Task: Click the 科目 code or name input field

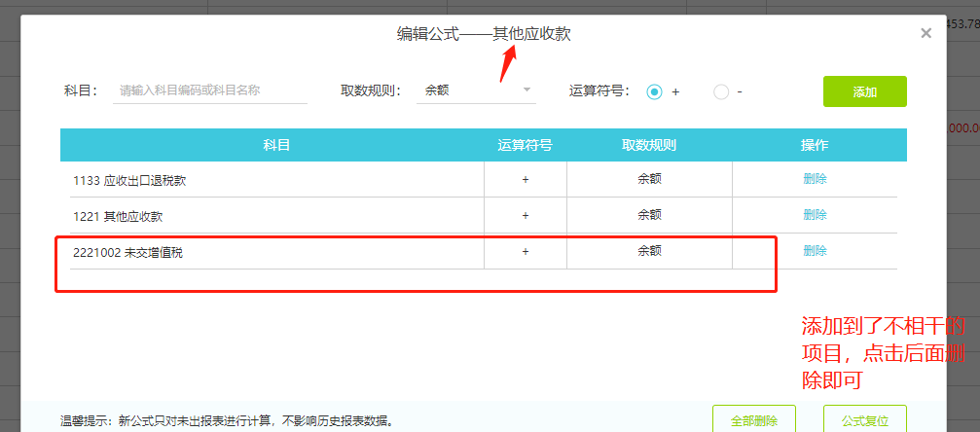Action: click(x=210, y=90)
